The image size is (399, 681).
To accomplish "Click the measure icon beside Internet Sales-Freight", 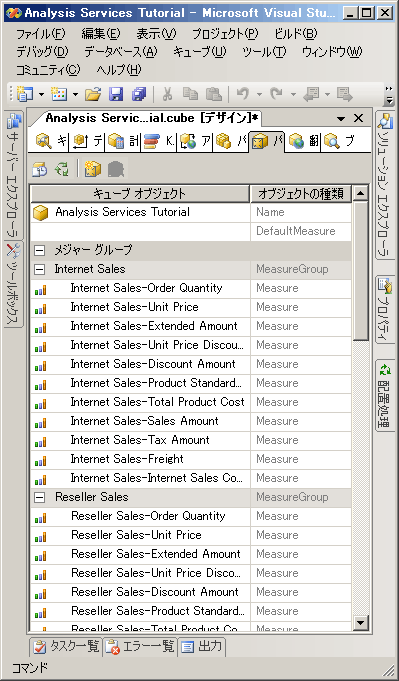I will 40,460.
